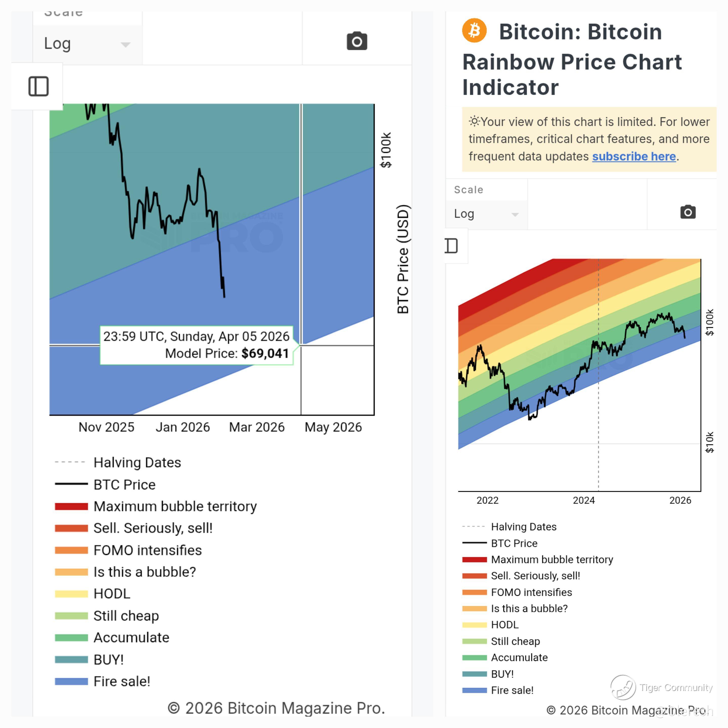This screenshot has width=728, height=728.
Task: Toggle BTC Price series in left legend
Action: pyautogui.click(x=124, y=485)
